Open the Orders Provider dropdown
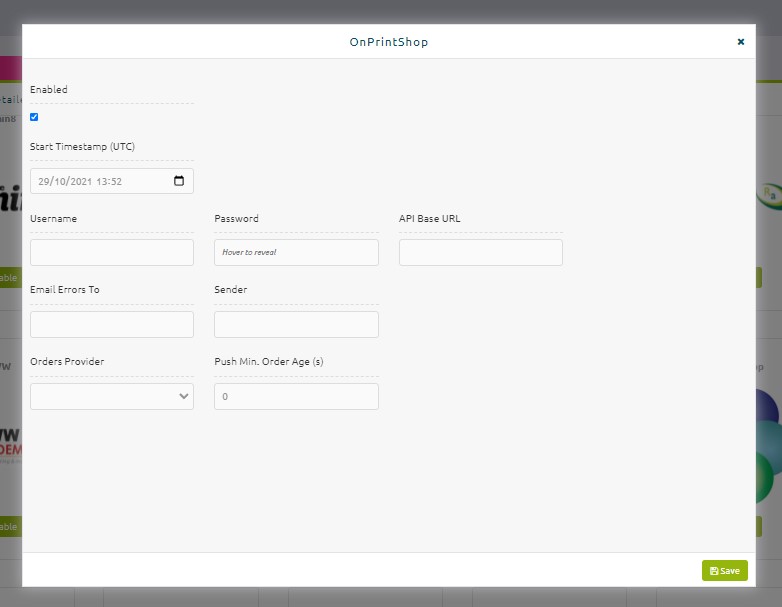Viewport: 782px width, 607px height. pos(112,397)
